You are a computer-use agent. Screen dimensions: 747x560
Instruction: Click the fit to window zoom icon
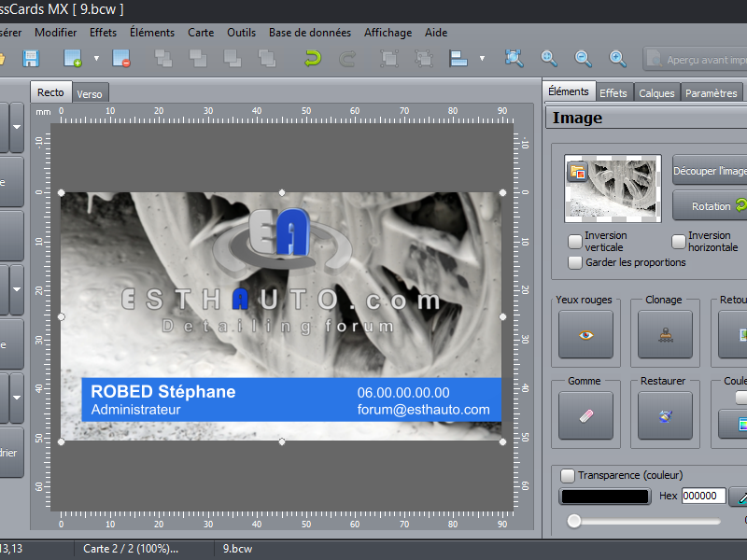pos(514,59)
